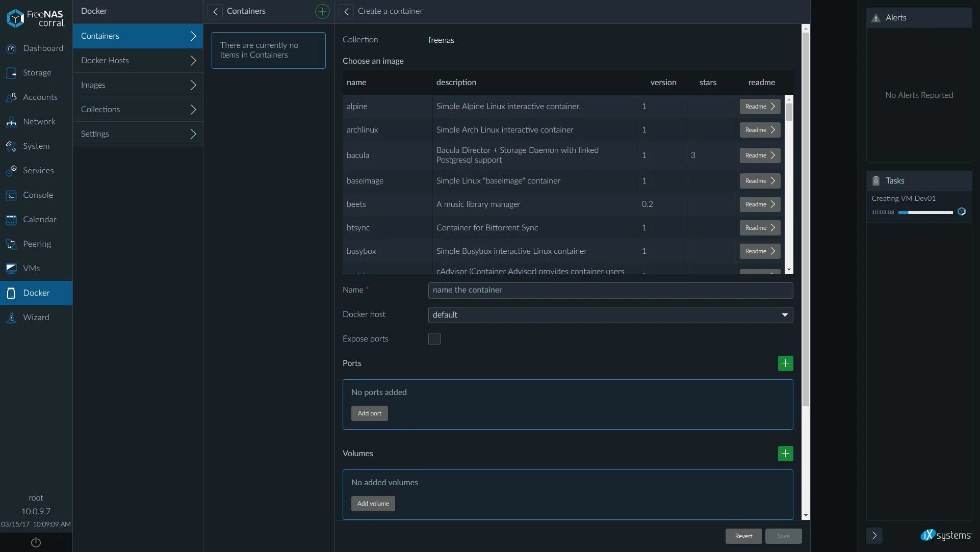Click the container Name input field
The image size is (980, 552).
[x=610, y=290]
